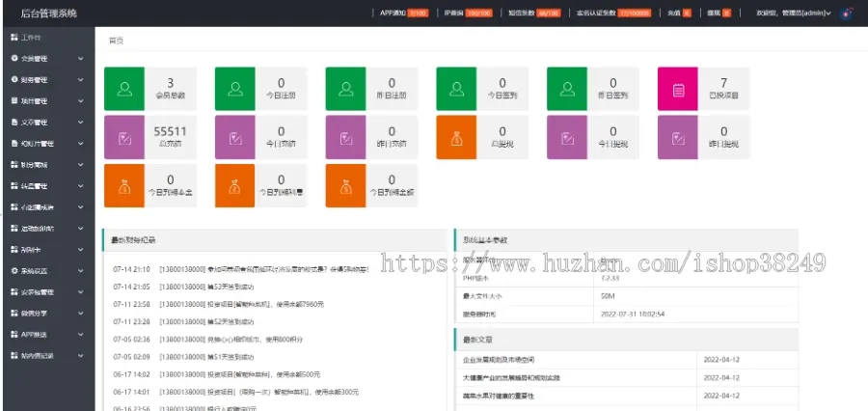The width and height of the screenshot is (868, 411).
Task: Click the purple icon on 总充值 card
Action: coord(124,137)
